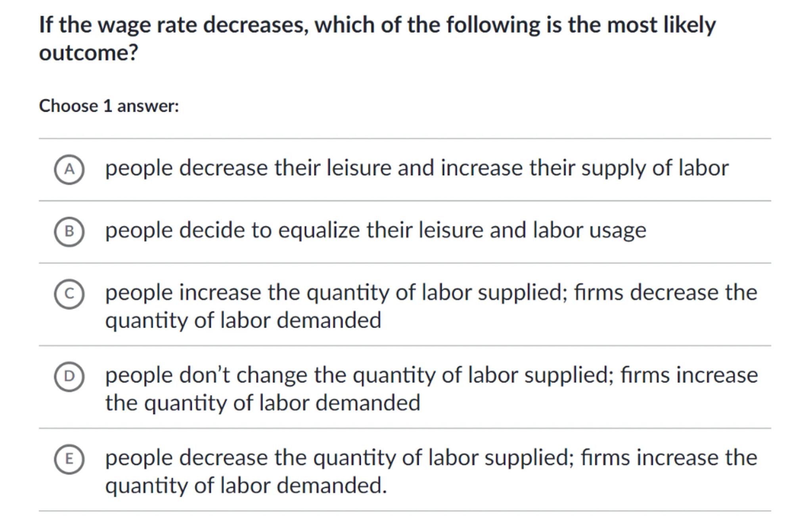Select radio button E
Viewport: 812px width, 519px height.
point(69,459)
